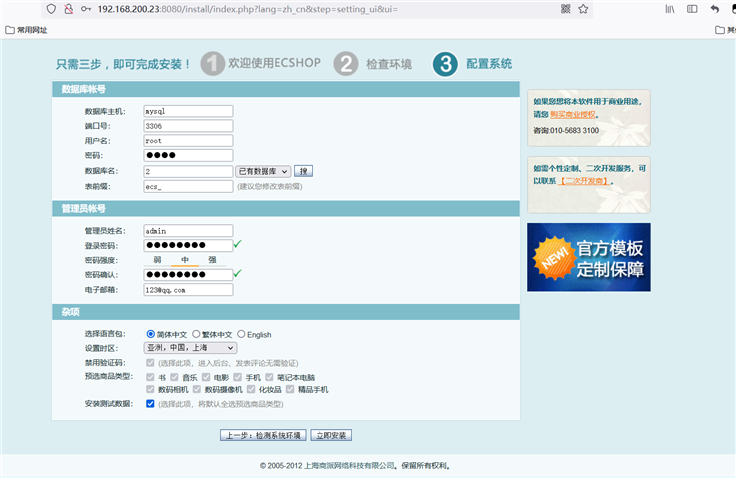Bookmark this page with the star icon
This screenshot has height=478, width=736.
tap(583, 9)
